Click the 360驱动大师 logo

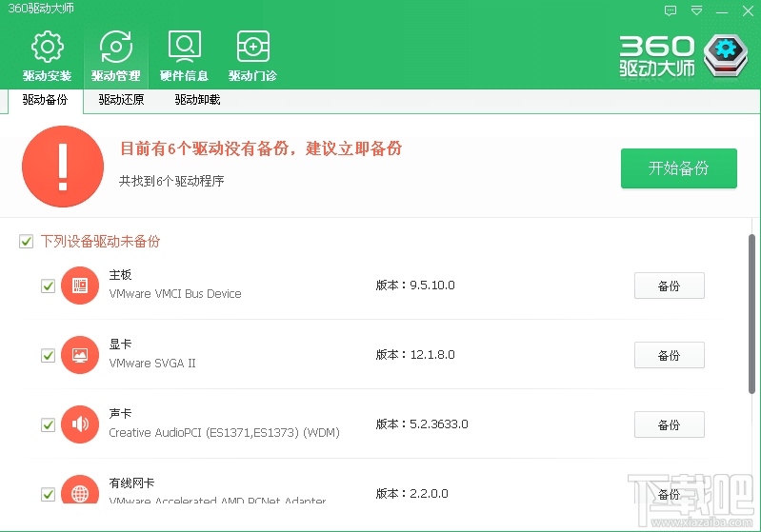pos(683,56)
